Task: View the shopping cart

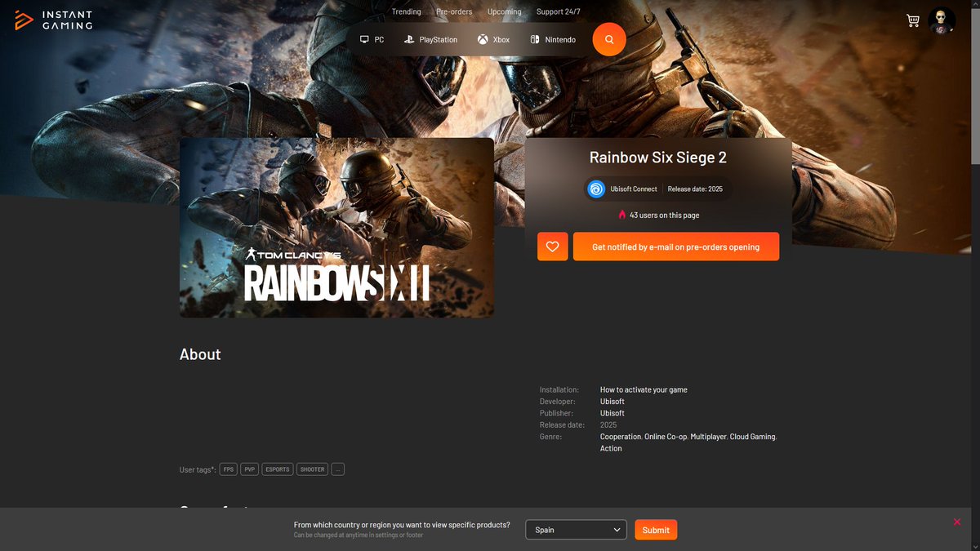Action: click(x=912, y=20)
